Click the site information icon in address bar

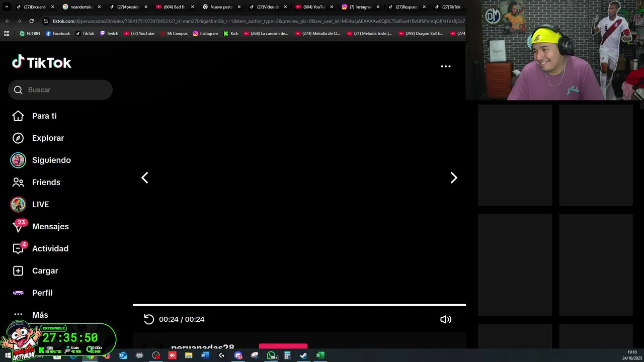point(46,21)
